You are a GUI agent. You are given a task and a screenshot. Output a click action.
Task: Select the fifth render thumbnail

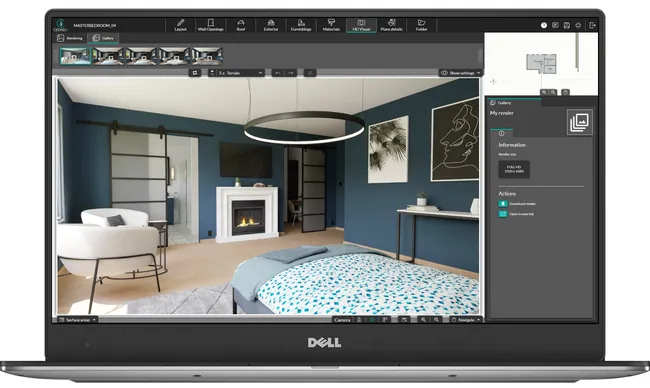208,56
